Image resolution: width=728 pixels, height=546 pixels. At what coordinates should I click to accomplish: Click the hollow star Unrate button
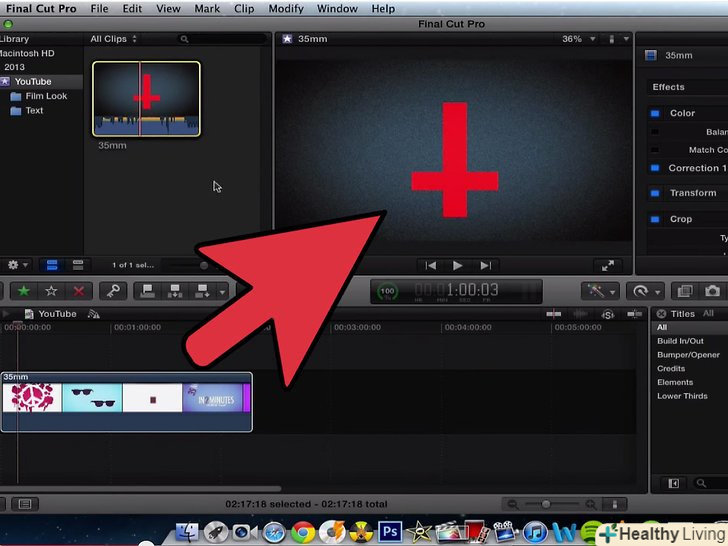pyautogui.click(x=51, y=291)
